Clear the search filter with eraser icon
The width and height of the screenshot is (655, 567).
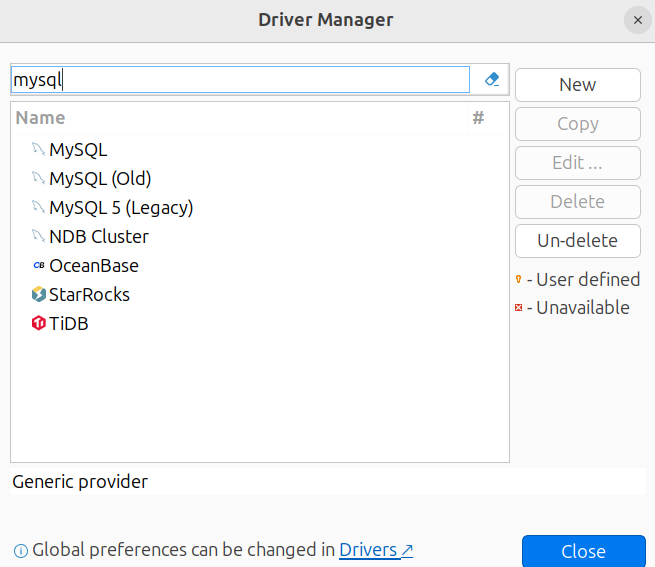pyautogui.click(x=491, y=80)
